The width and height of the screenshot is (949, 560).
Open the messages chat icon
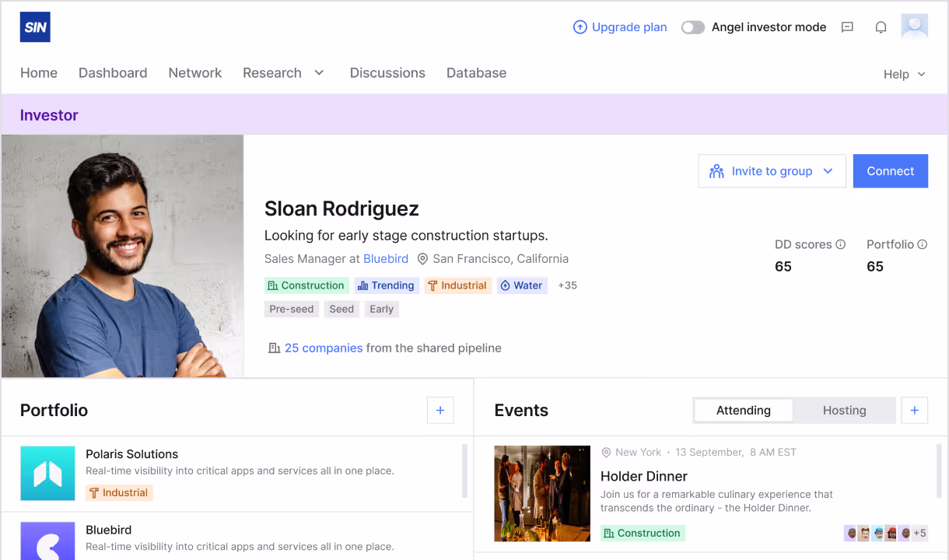coord(848,27)
